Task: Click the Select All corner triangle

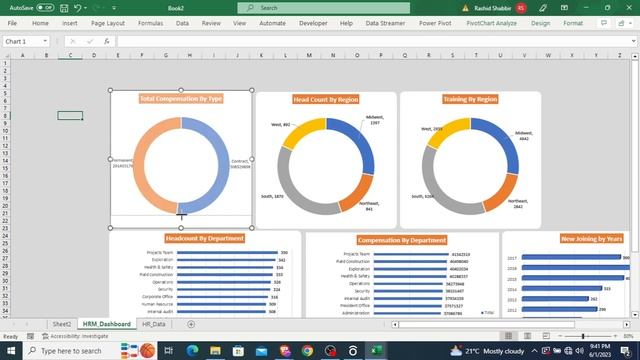Action: 6,55
